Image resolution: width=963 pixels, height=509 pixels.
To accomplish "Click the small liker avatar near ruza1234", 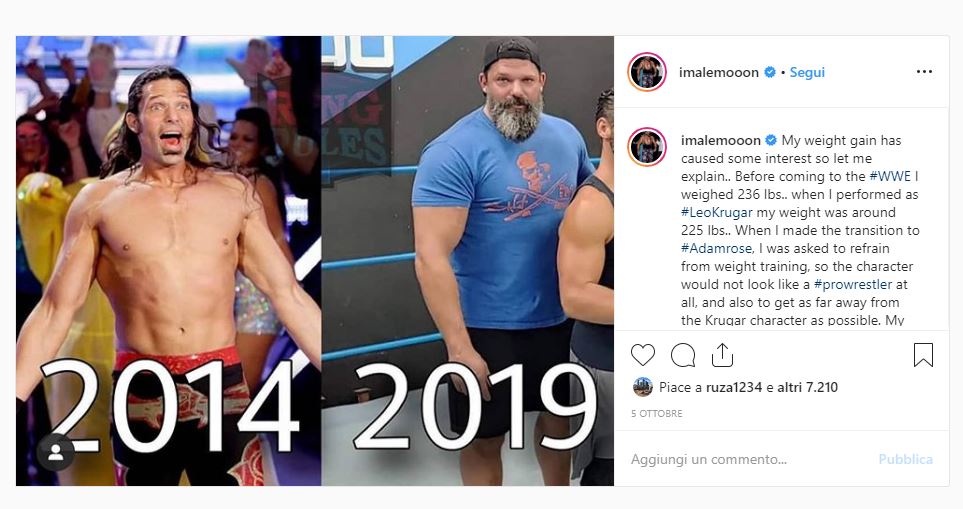I will coord(642,387).
